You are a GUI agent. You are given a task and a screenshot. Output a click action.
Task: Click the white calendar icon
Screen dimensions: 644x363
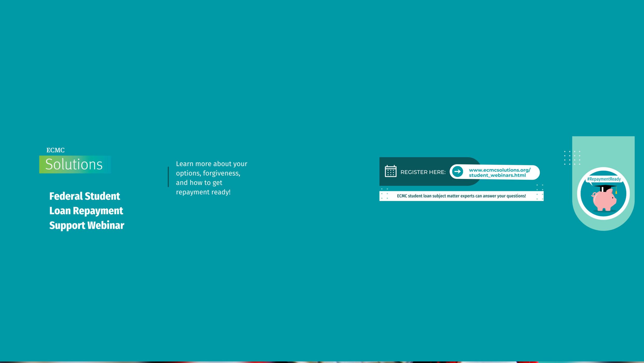[x=390, y=171]
